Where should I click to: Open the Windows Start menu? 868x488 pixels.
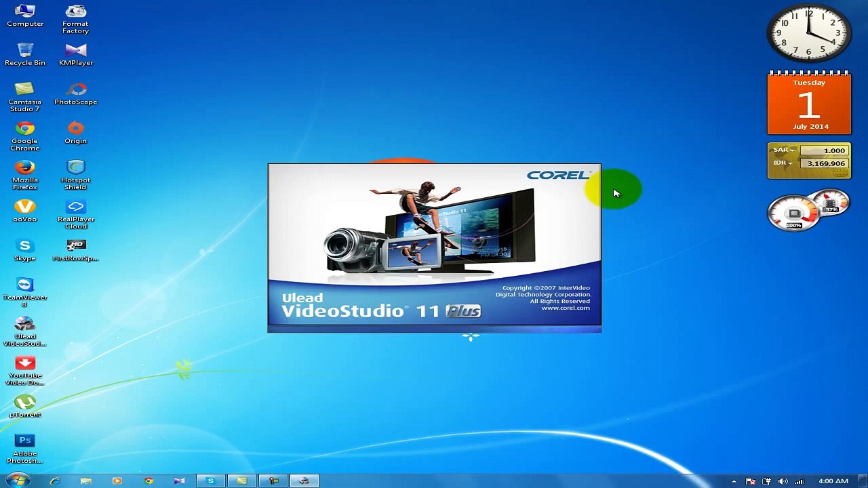coord(17,481)
